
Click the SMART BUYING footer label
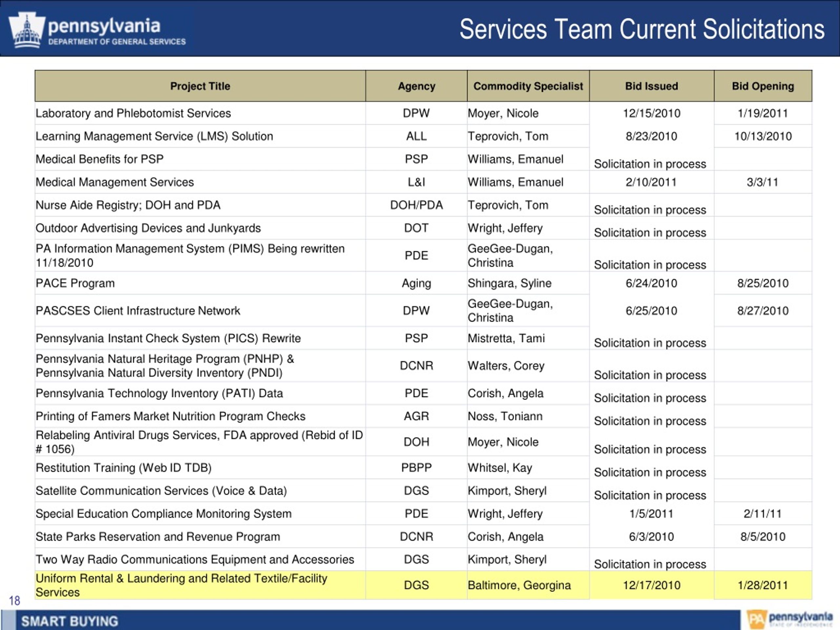click(70, 621)
